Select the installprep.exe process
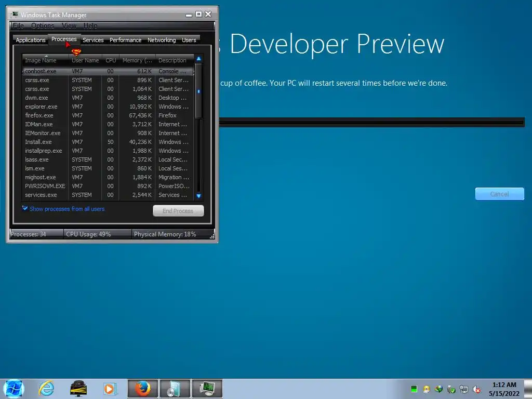 (108, 151)
